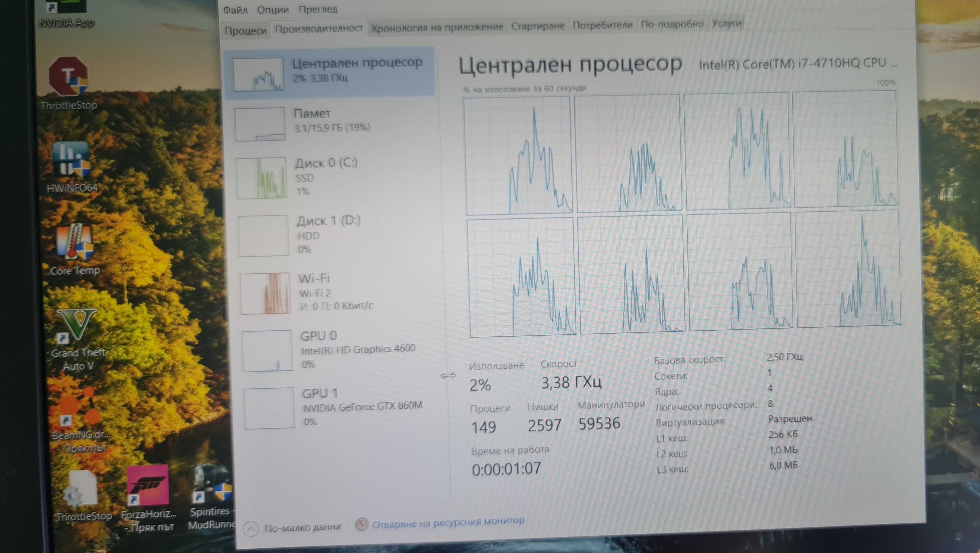Screen dimensions: 980x553
Task: Click the uptime value '0:00:01:07'
Action: 506,469
